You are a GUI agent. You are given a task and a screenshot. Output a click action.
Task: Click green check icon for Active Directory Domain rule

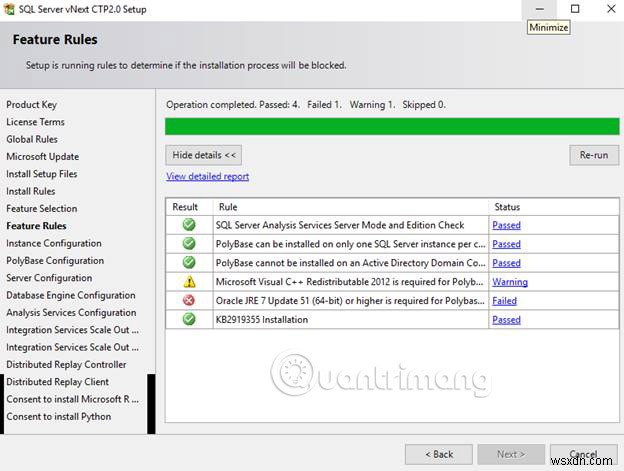pyautogui.click(x=189, y=263)
